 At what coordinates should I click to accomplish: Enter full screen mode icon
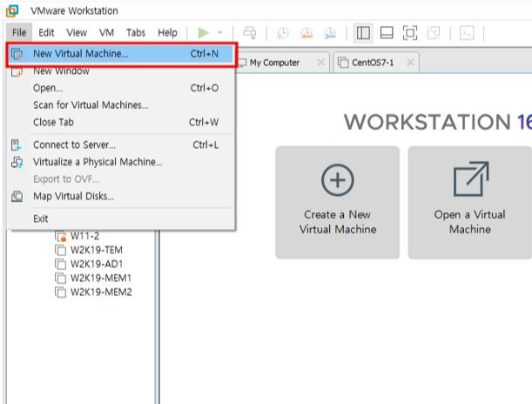[410, 33]
